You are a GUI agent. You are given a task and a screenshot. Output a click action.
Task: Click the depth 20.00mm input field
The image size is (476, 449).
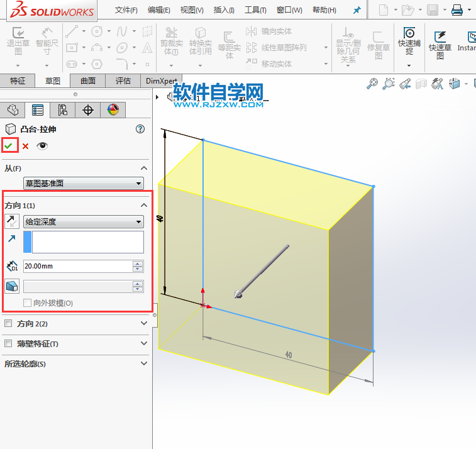78,266
